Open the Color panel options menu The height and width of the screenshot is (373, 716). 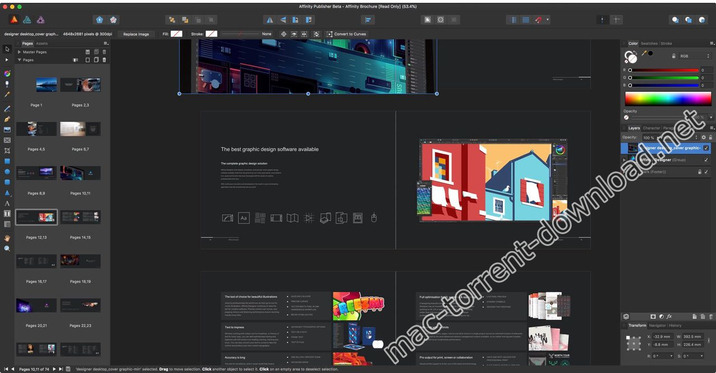click(711, 43)
